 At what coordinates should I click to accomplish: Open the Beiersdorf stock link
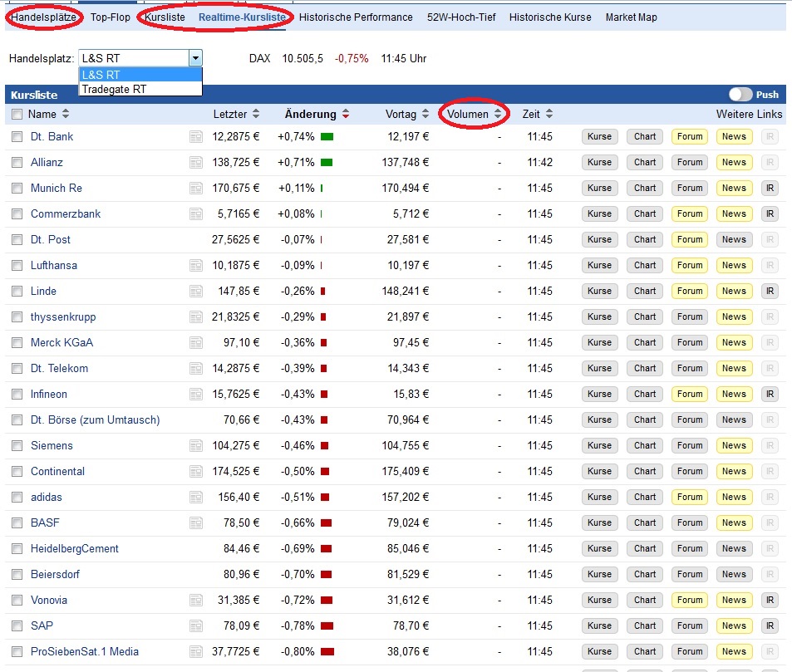coord(55,575)
